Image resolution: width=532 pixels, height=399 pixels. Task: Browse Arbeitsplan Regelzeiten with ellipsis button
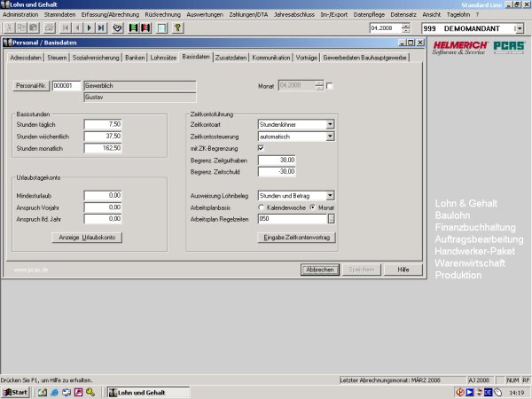[331, 219]
